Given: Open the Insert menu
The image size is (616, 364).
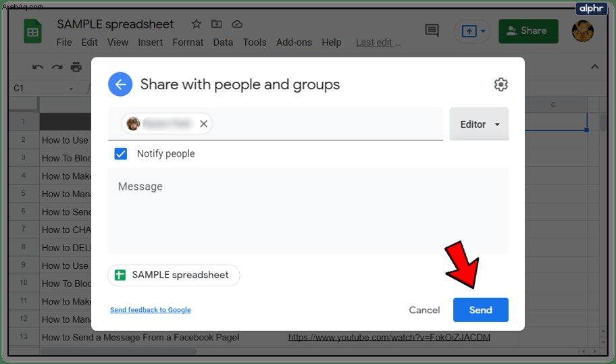Looking at the screenshot, I should click(x=150, y=42).
